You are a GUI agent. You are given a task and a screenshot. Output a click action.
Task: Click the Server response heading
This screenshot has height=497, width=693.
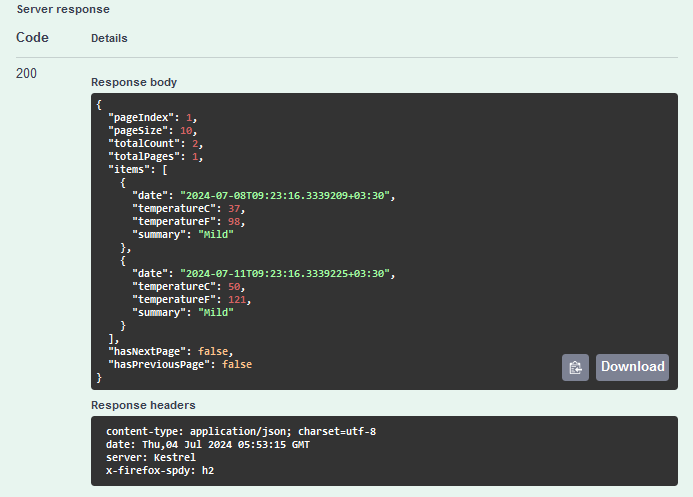click(63, 9)
